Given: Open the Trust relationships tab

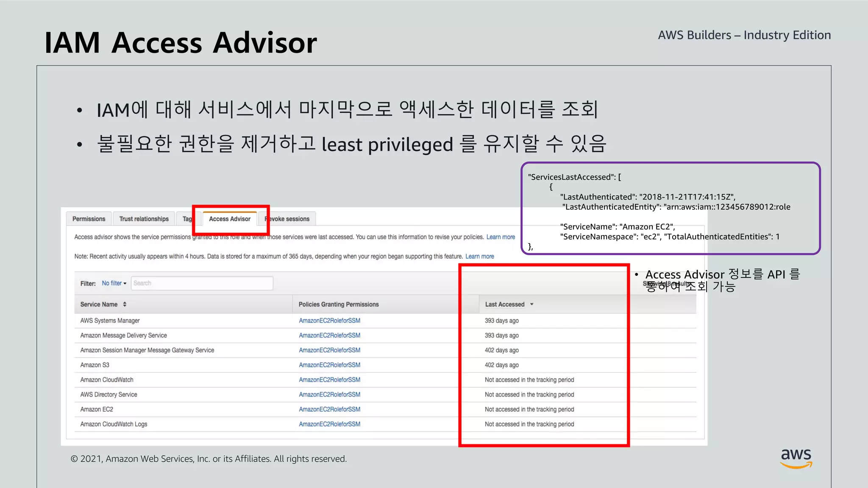Looking at the screenshot, I should click(x=144, y=219).
